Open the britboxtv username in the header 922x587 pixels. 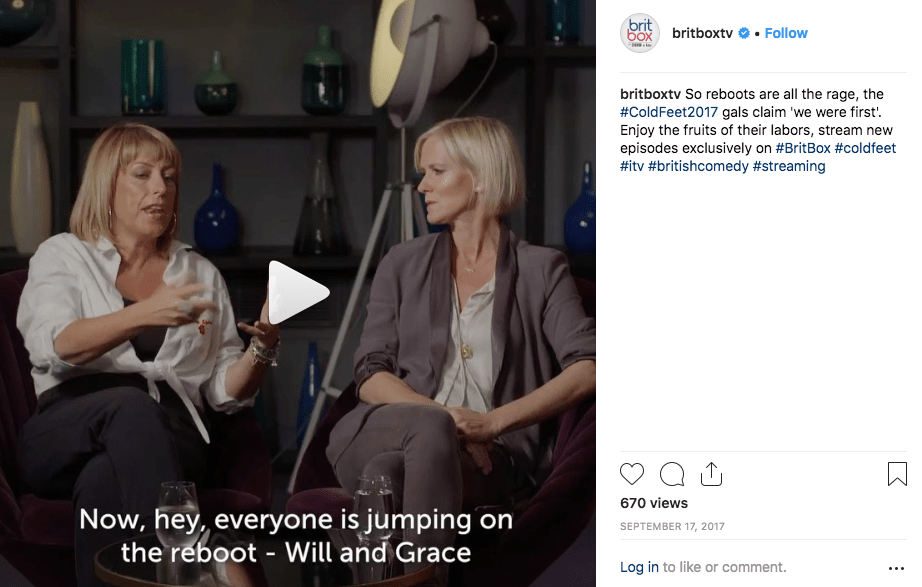702,33
